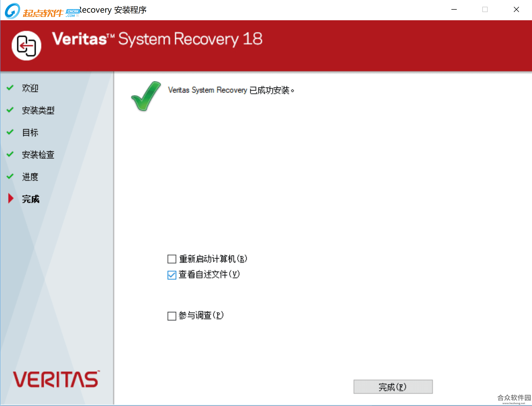
Task: Click the green check next to 目标
Action: [10, 132]
